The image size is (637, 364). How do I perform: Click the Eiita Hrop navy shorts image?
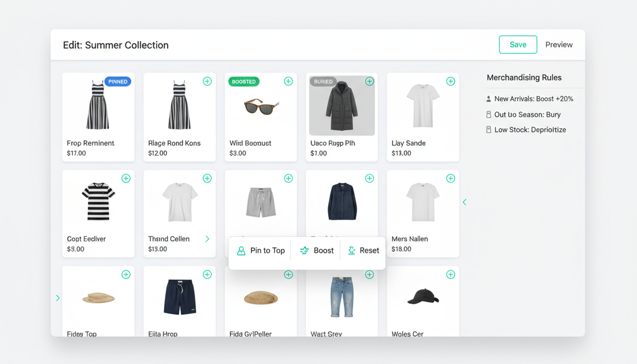(180, 297)
